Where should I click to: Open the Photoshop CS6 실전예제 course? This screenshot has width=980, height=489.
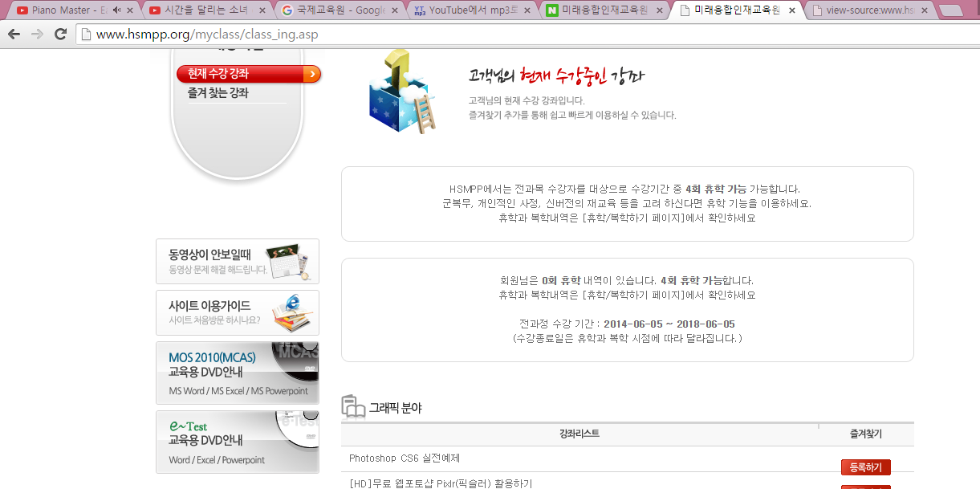click(x=405, y=458)
